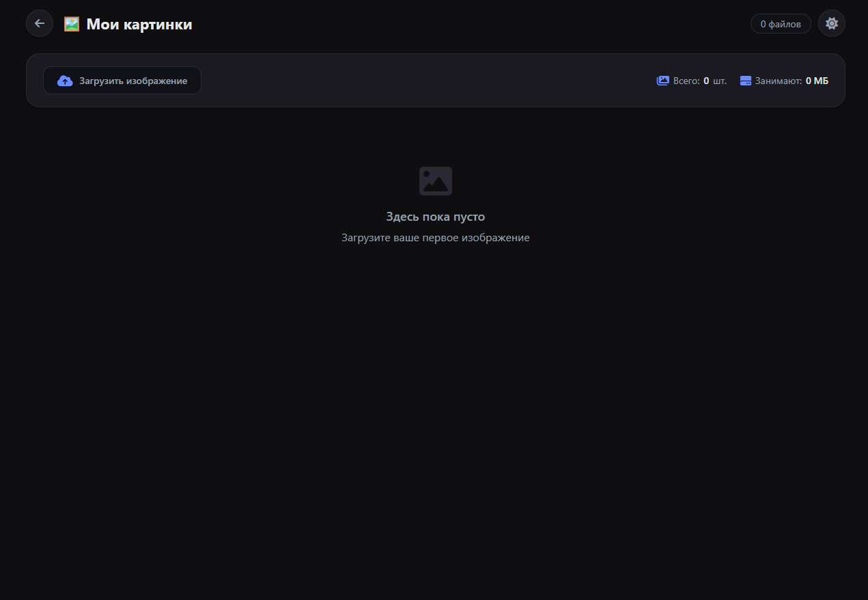Click the storage drive icon beside Занимают
Screen dimensions: 868x600
(746, 81)
